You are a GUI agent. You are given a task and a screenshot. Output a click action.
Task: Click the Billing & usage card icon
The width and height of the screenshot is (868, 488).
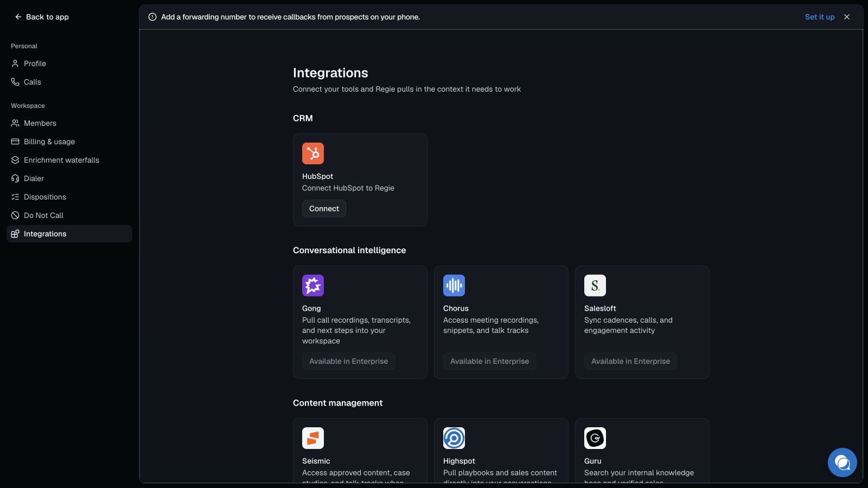pyautogui.click(x=15, y=142)
